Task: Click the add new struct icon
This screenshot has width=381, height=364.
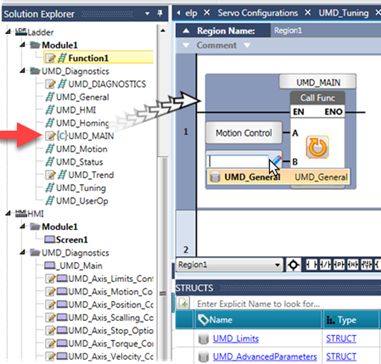Action: pyautogui.click(x=183, y=303)
